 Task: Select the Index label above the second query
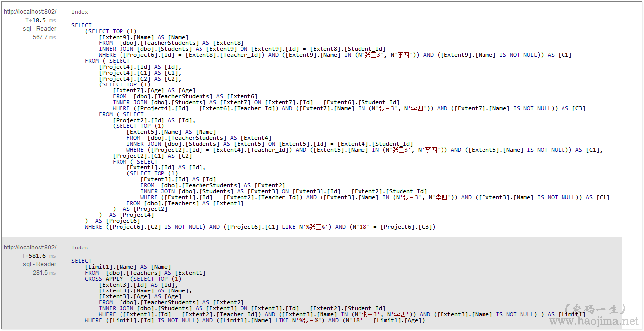tap(80, 248)
